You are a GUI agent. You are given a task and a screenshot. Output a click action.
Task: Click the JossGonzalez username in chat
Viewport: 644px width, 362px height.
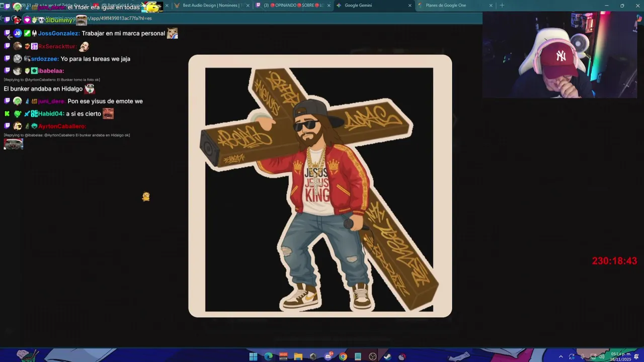tap(59, 33)
